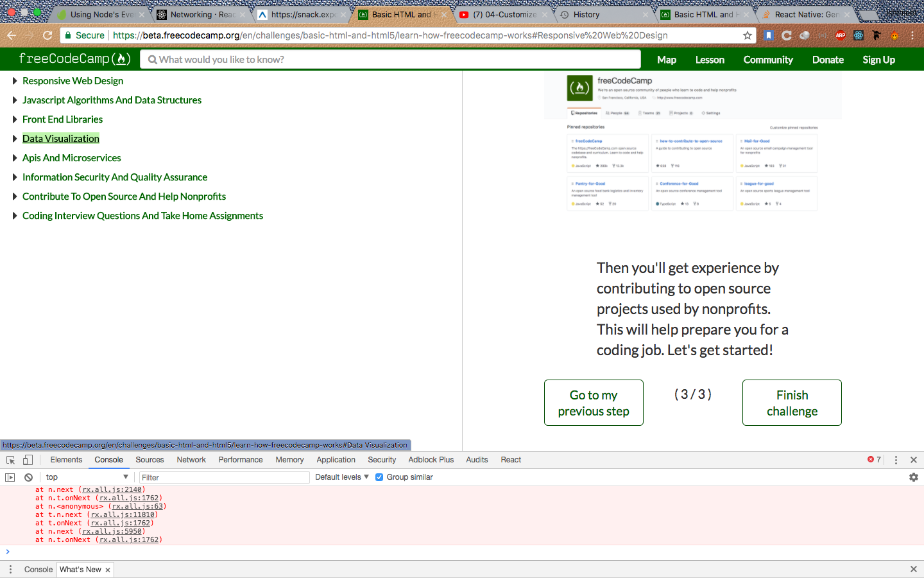Image resolution: width=924 pixels, height=578 pixels.
Task: Show the console sidebar icon
Action: coord(10,477)
